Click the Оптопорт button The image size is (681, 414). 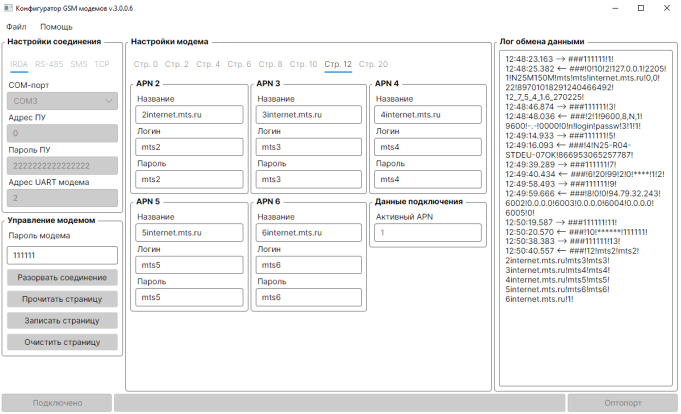click(x=622, y=403)
